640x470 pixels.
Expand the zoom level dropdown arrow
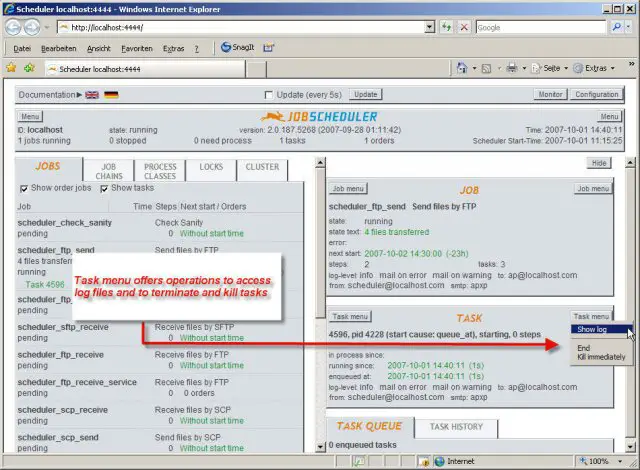pos(620,461)
